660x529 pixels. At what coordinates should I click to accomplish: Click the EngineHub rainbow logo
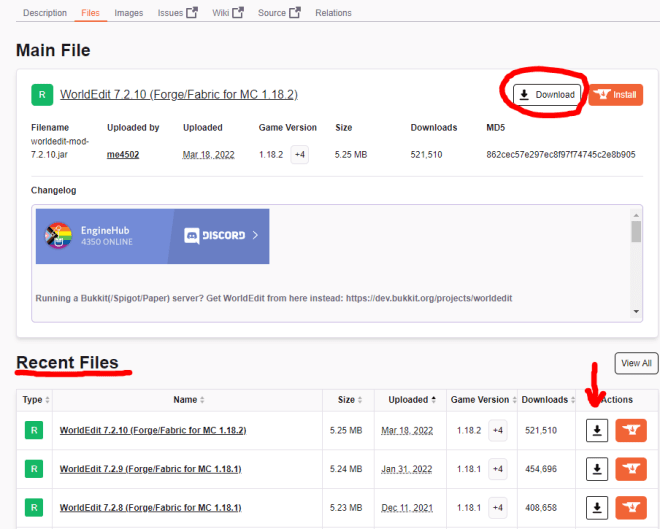tap(59, 236)
